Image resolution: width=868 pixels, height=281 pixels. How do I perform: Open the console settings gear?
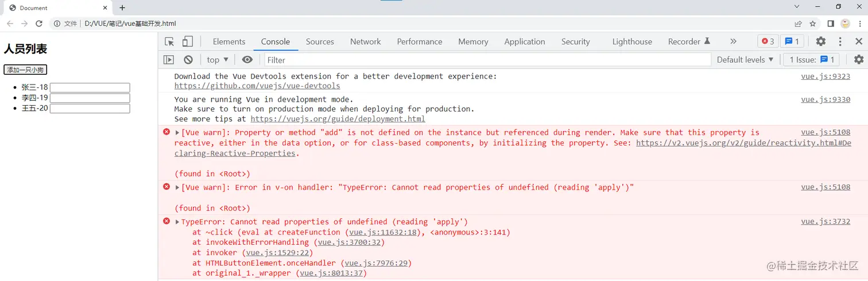(x=859, y=60)
